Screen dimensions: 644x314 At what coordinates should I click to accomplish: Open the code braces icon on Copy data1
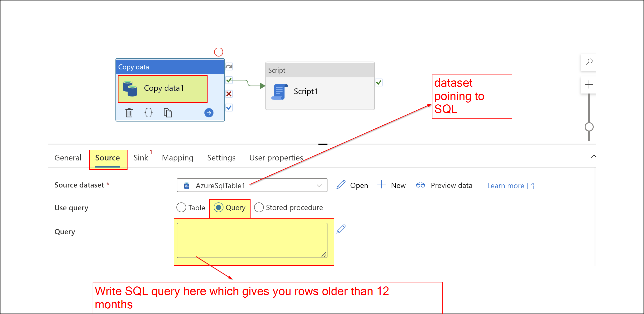[148, 113]
